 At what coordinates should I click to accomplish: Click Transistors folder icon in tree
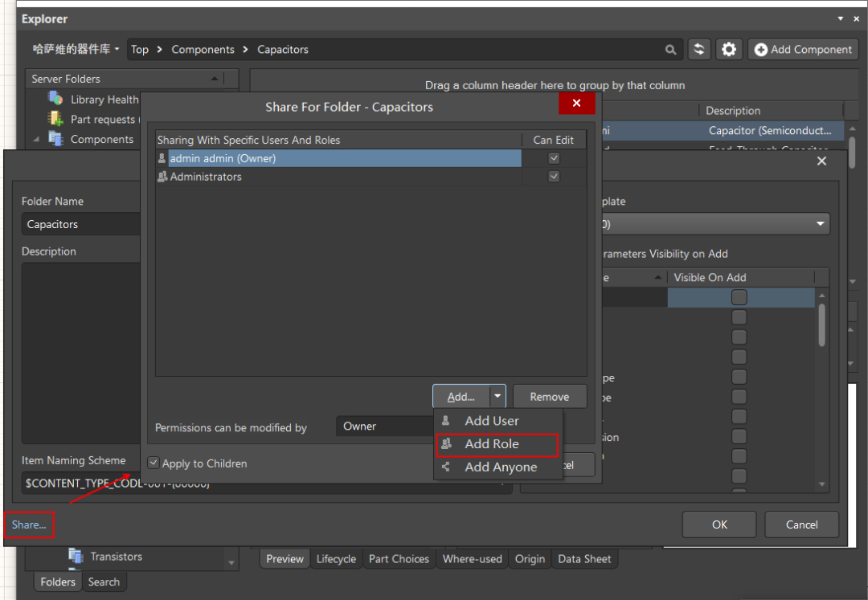tap(76, 556)
